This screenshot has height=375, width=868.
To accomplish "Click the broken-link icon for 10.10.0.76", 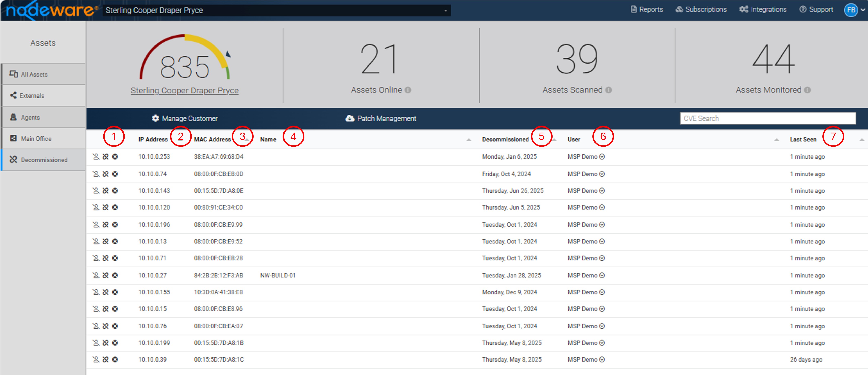I will (105, 326).
